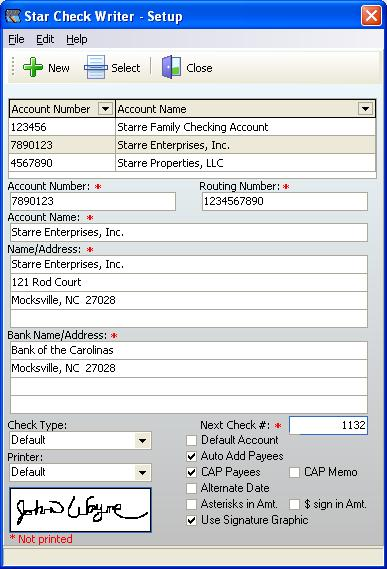Image resolution: width=387 pixels, height=569 pixels.
Task: Click the Close door icon
Action: pyautogui.click(x=171, y=67)
